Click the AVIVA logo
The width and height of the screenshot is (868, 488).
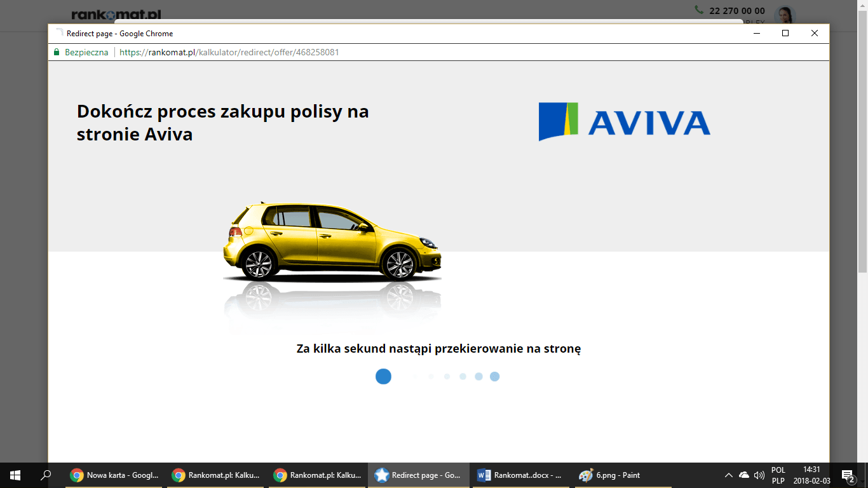625,123
